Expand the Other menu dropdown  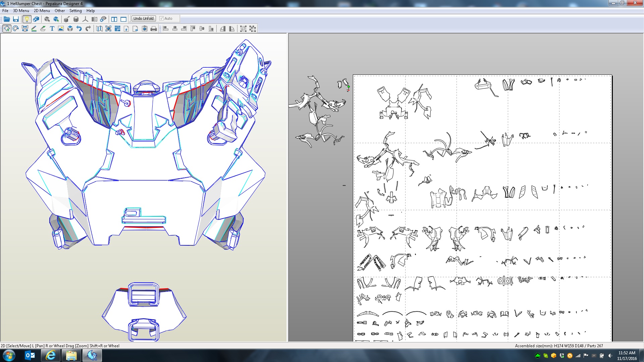pos(60,11)
